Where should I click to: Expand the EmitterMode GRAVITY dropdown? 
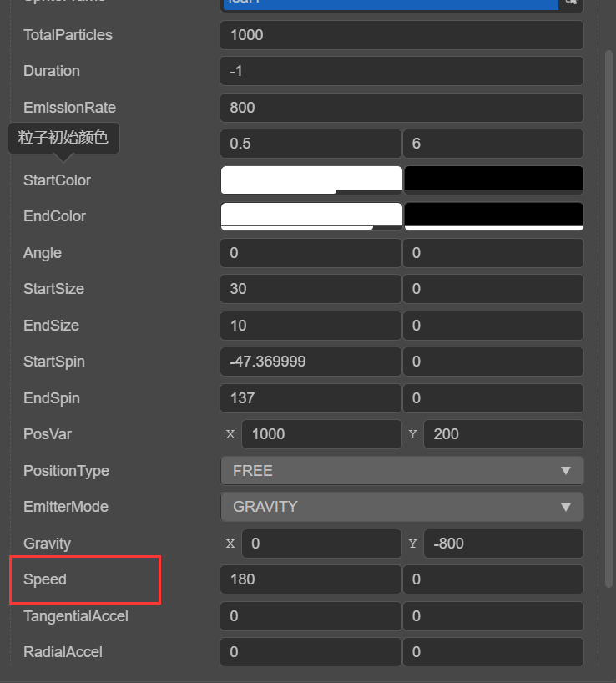[401, 507]
